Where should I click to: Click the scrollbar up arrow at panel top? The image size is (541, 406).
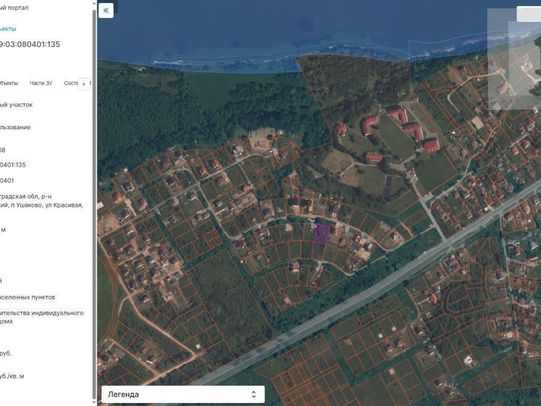point(94,3)
